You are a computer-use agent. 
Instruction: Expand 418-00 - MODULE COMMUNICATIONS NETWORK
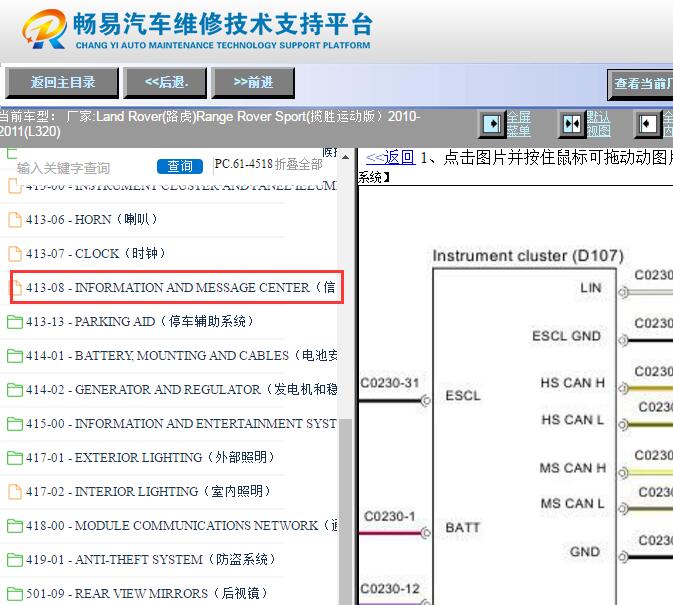[x=181, y=525]
